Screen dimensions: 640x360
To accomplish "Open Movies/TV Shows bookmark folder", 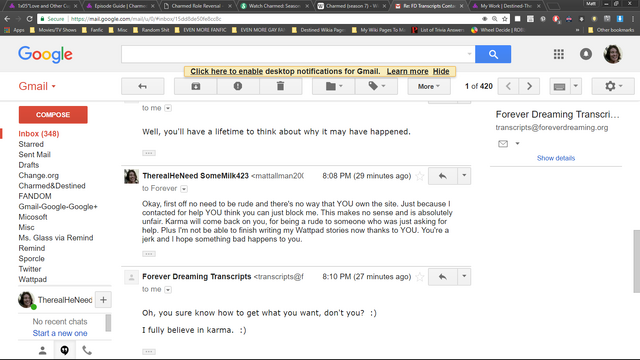I will pyautogui.click(x=53, y=30).
